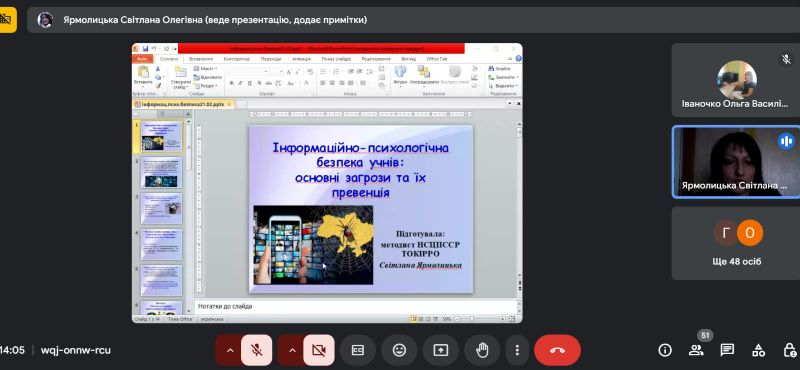Click Undo arrow in PowerPoint quick access
800x370 pixels.
click(x=154, y=48)
